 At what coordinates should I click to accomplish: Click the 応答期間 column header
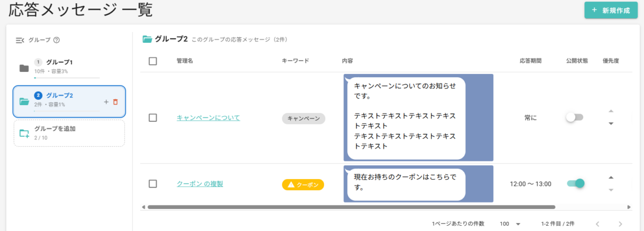pos(530,61)
